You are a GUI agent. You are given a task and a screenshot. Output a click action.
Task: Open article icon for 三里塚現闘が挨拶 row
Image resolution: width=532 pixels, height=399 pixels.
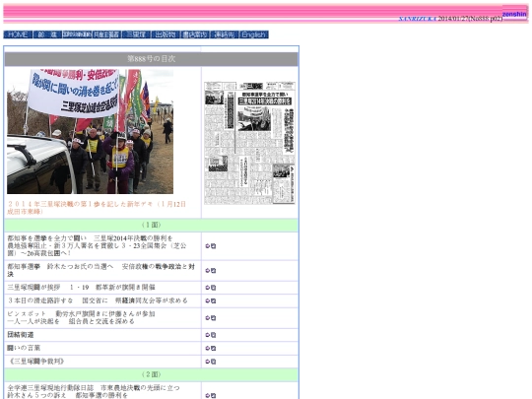[211, 288]
